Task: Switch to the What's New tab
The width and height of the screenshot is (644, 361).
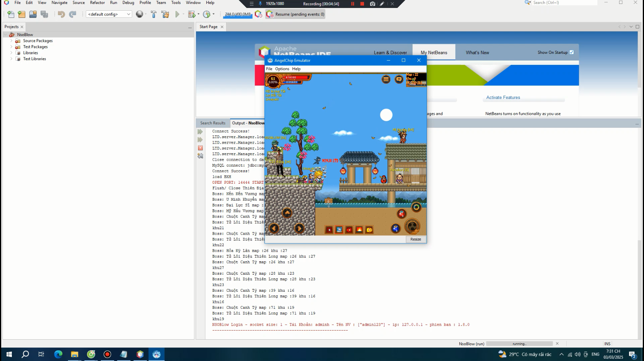Action: tap(477, 53)
